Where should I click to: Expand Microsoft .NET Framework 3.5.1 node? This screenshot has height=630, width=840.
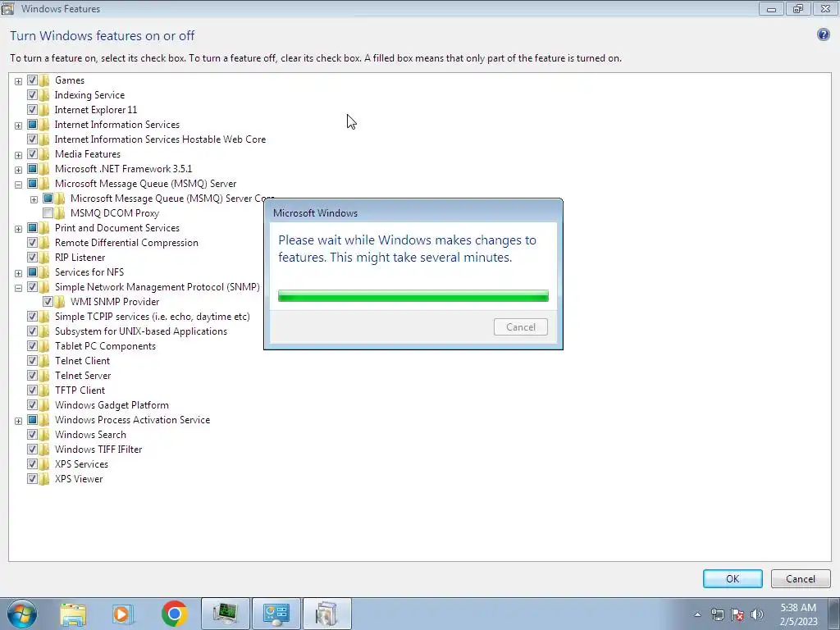tap(18, 170)
